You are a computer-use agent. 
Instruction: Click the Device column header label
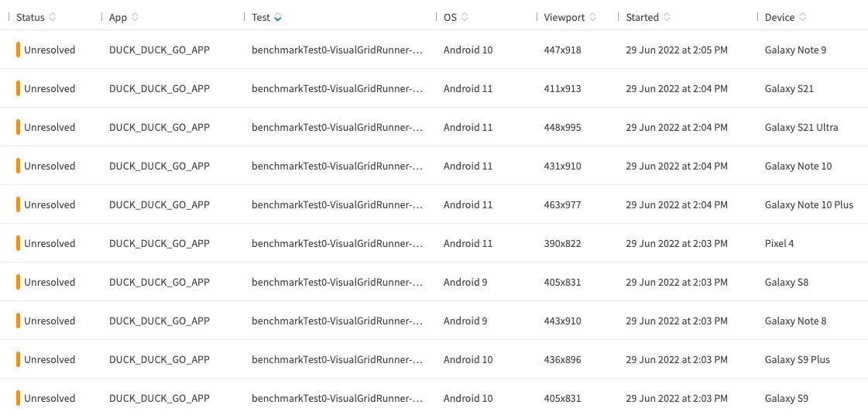pos(779,17)
